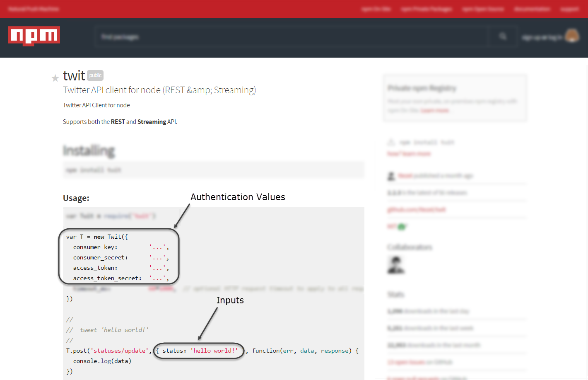588x380 pixels.
Task: Click the npm install twit code block
Action: click(x=214, y=170)
